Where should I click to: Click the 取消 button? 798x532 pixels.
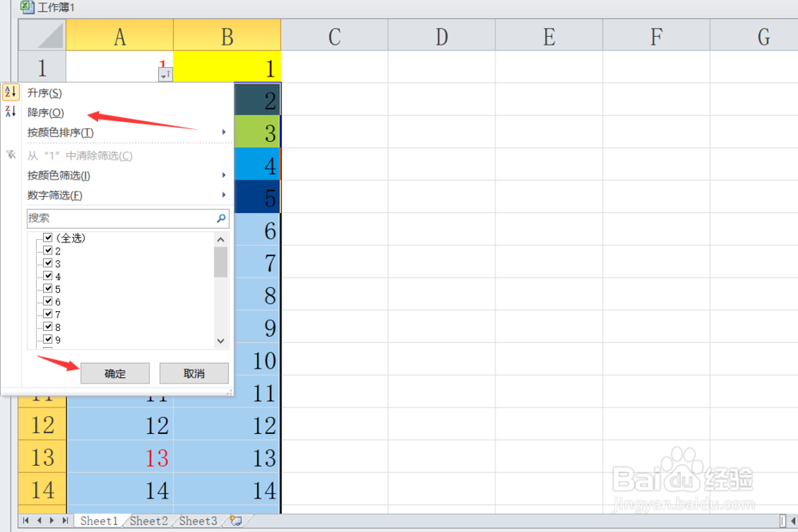tap(194, 373)
